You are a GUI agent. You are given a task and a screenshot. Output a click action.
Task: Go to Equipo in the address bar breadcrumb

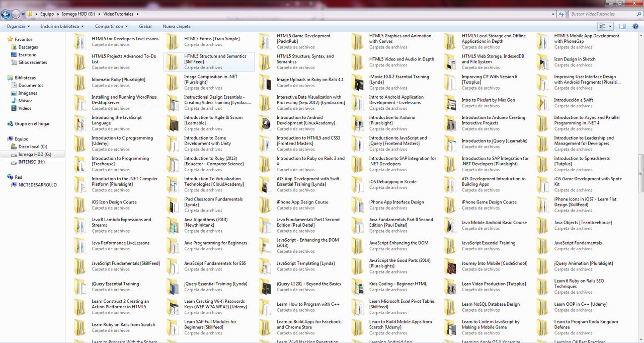(47, 14)
